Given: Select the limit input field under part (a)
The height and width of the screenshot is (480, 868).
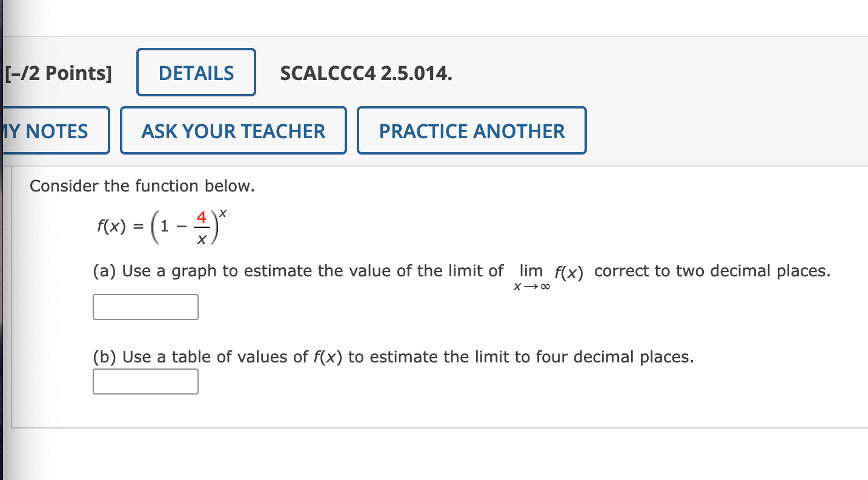Looking at the screenshot, I should click(x=145, y=307).
